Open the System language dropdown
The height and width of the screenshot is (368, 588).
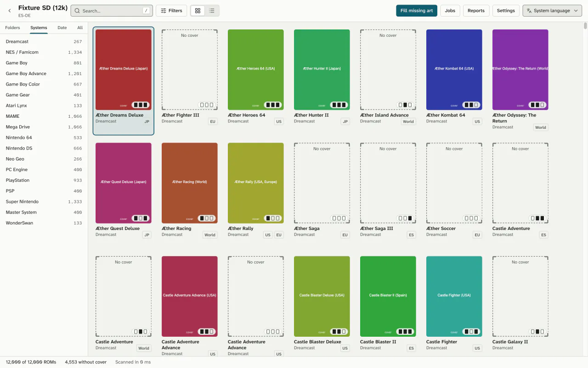pos(552,11)
